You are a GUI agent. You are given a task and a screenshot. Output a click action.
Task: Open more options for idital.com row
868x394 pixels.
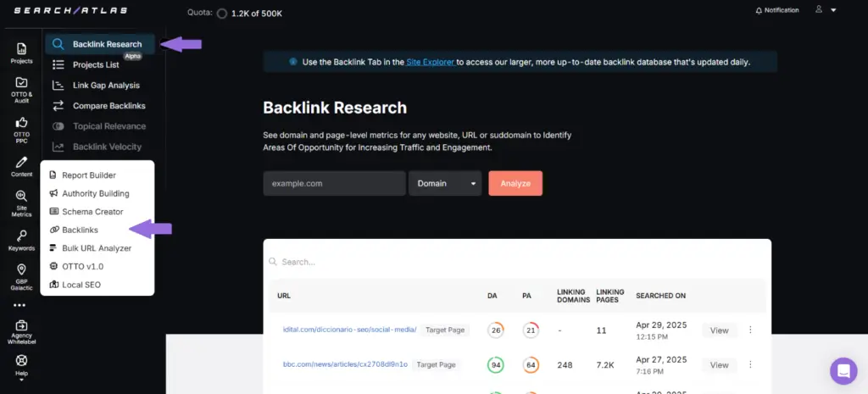[x=751, y=330]
